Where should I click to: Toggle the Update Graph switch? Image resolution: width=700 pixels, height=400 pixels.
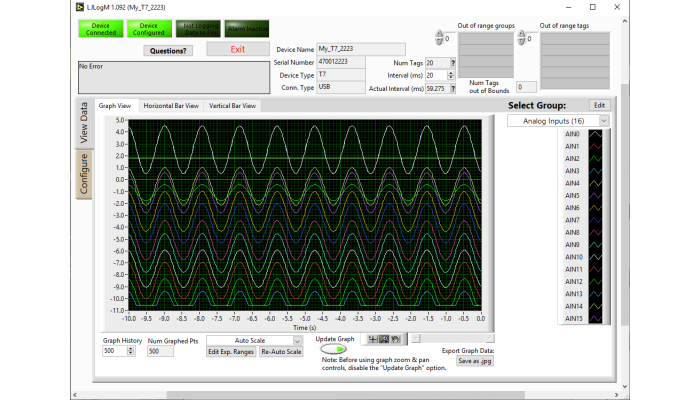pyautogui.click(x=333, y=349)
